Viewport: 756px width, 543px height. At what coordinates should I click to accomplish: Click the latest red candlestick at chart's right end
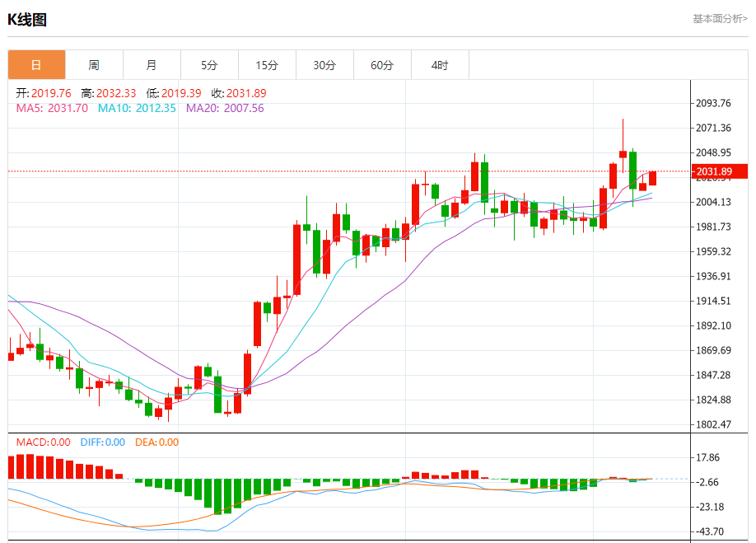tap(653, 178)
